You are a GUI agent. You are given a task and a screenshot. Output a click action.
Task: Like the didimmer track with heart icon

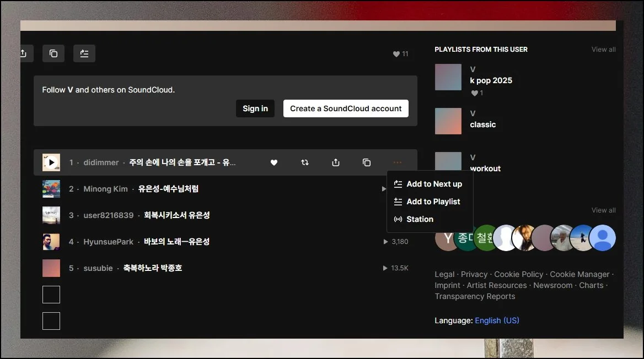tap(274, 162)
